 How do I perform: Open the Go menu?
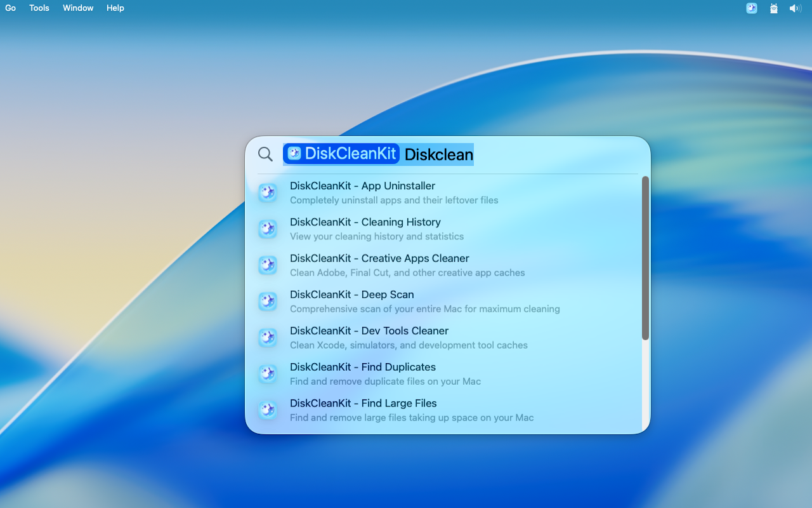pos(10,8)
